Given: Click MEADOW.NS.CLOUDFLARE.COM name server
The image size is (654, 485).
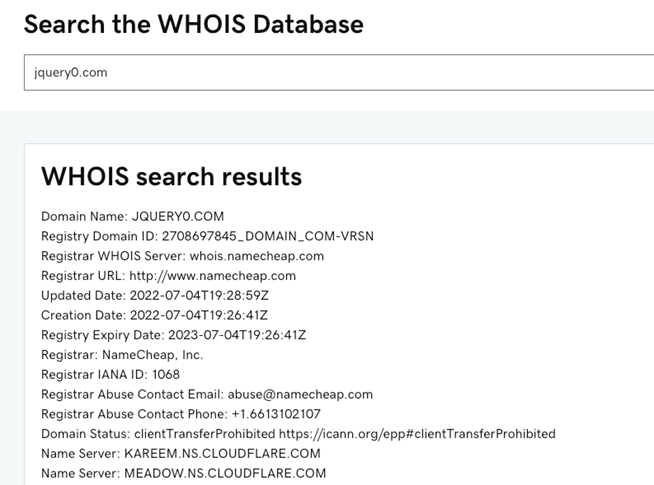Looking at the screenshot, I should 225,473.
